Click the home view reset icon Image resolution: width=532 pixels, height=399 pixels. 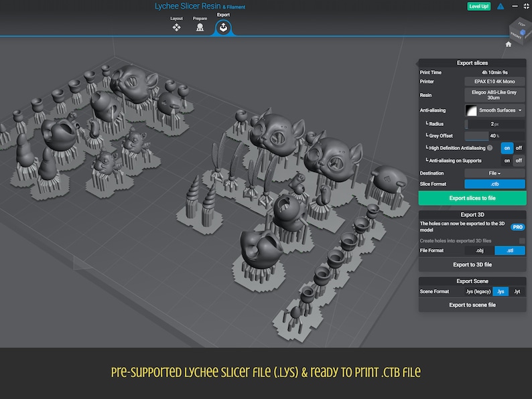coord(509,44)
